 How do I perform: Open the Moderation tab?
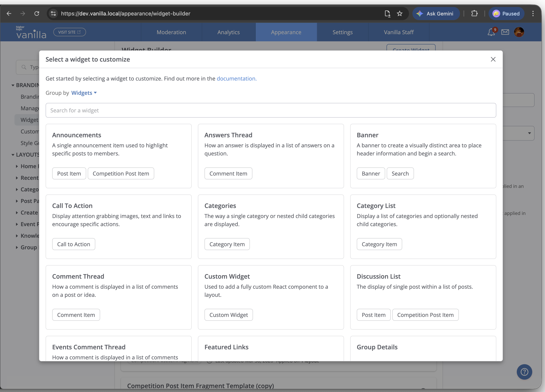[x=171, y=32]
